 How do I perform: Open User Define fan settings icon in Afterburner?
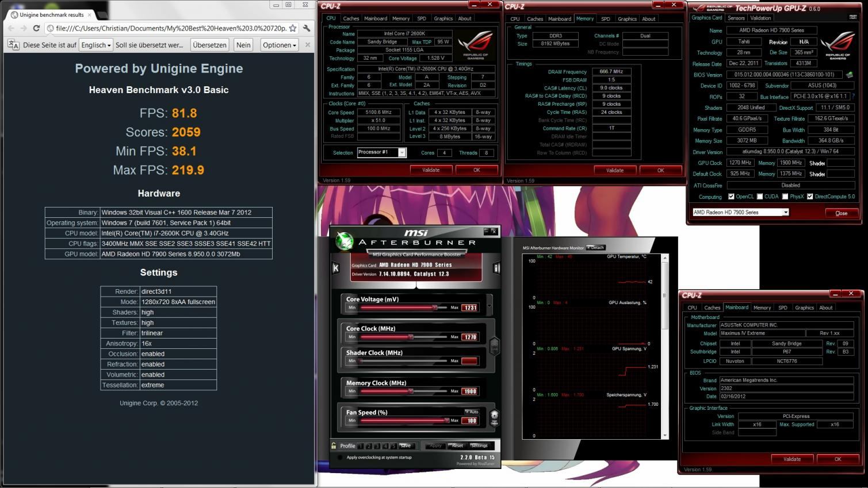click(494, 417)
